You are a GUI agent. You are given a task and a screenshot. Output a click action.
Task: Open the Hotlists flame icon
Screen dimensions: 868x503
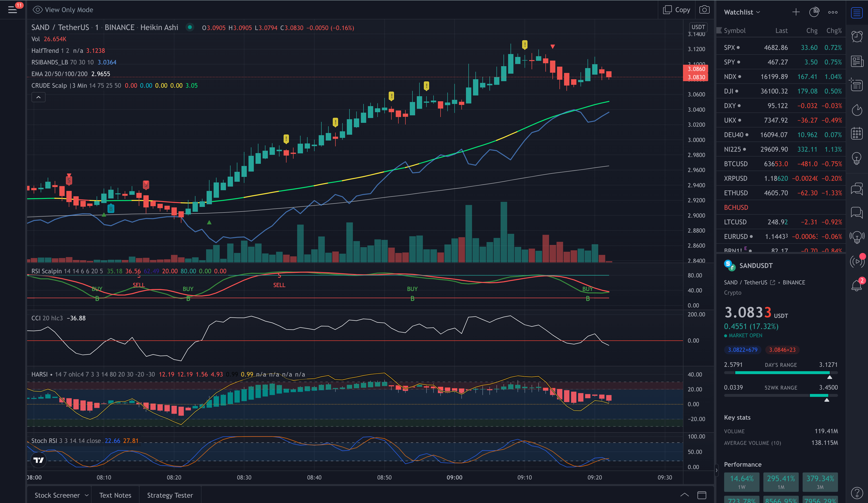pyautogui.click(x=857, y=110)
